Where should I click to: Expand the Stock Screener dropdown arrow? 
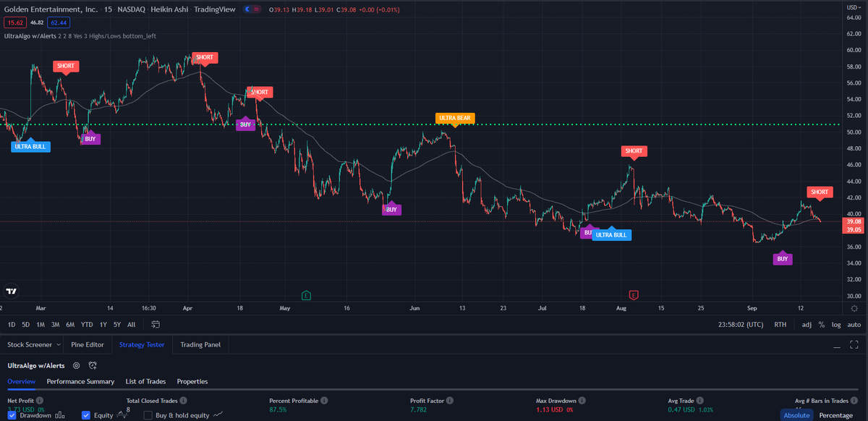[60, 345]
